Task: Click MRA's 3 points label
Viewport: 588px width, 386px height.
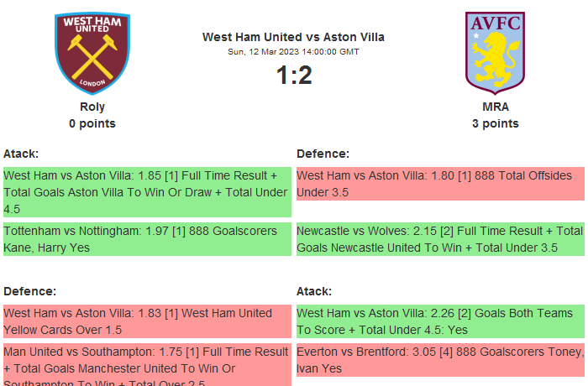Action: click(x=495, y=123)
